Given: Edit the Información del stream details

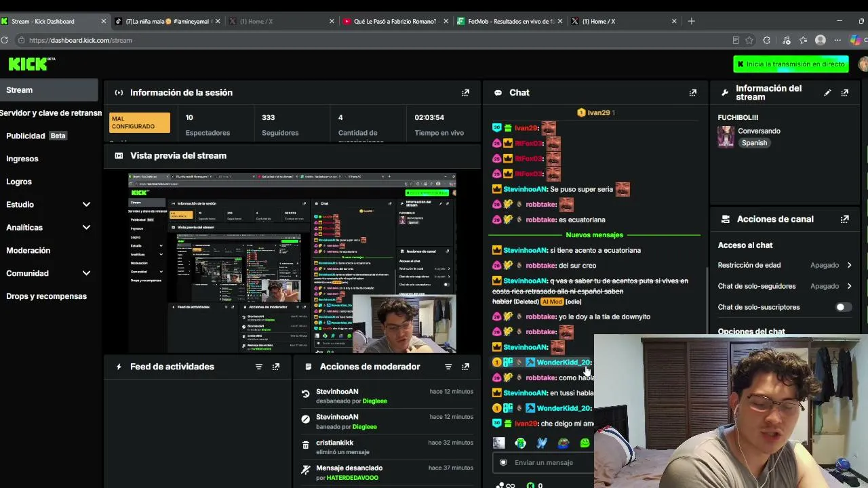Looking at the screenshot, I should (827, 93).
